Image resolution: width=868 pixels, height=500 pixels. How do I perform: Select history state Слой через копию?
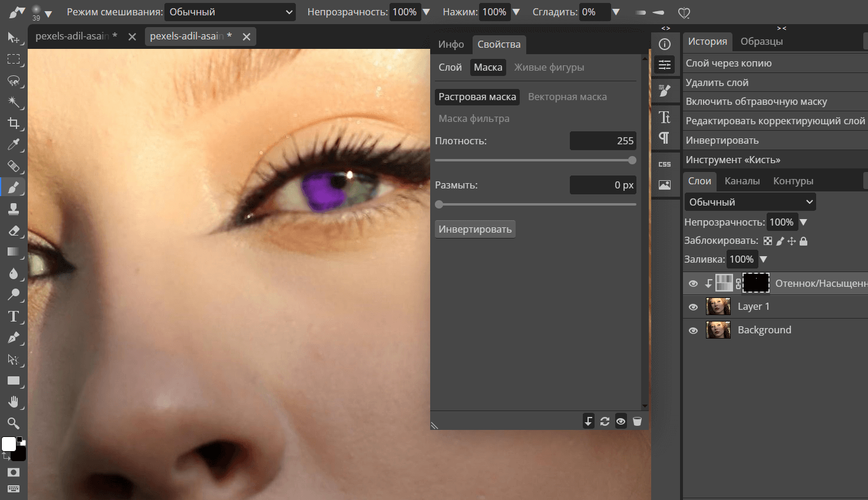[775, 63]
